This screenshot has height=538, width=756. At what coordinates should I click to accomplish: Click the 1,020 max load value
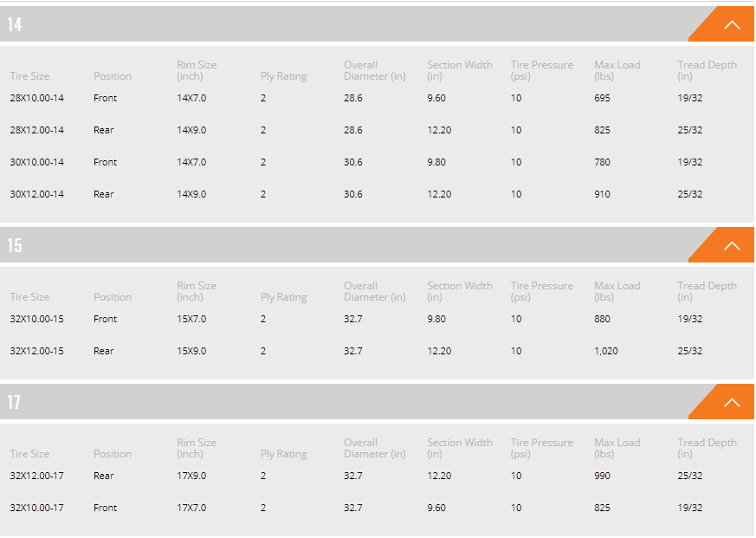click(606, 351)
